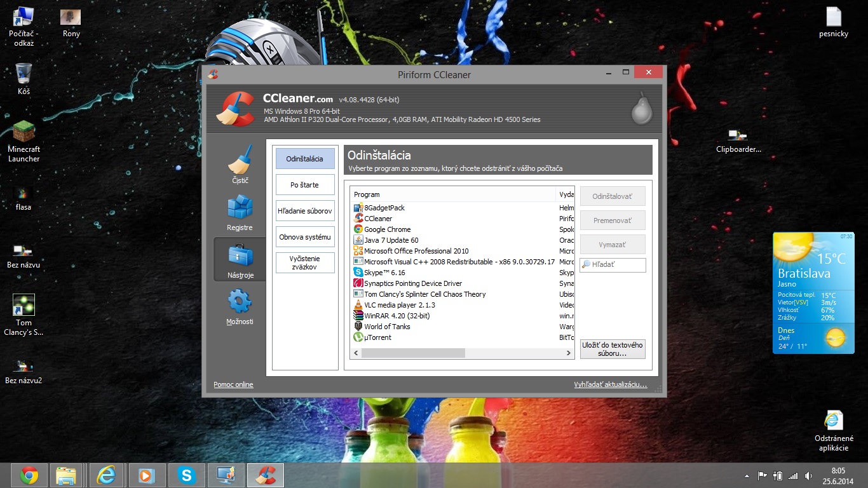Click the Bratislava weather gadget
Image resolution: width=868 pixels, height=488 pixels.
pos(813,293)
